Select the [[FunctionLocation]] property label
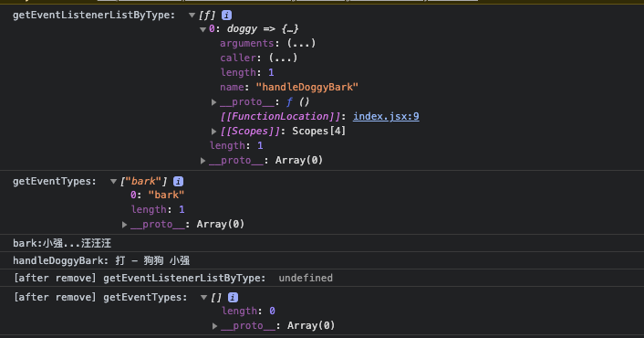644x338 pixels. 281,116
